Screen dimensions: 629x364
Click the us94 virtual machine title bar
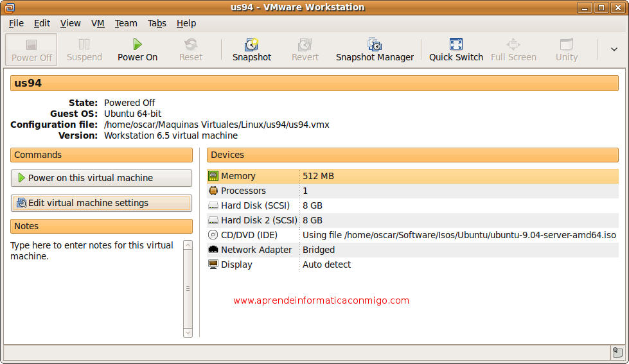pyautogui.click(x=315, y=83)
